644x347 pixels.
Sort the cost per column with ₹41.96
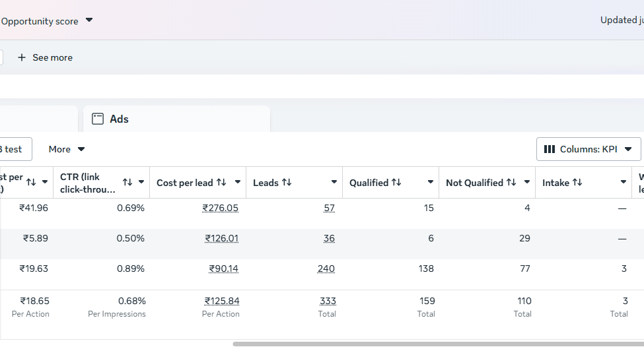click(x=31, y=182)
